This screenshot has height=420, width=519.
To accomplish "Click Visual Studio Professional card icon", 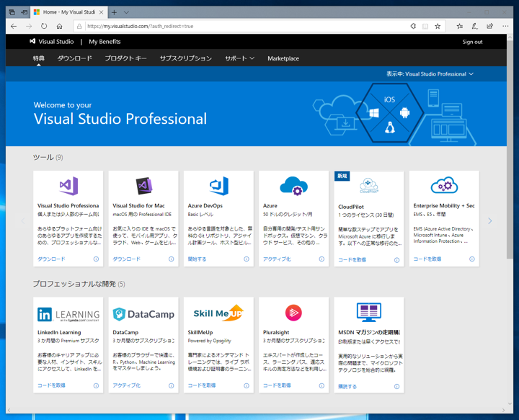I will pyautogui.click(x=68, y=186).
